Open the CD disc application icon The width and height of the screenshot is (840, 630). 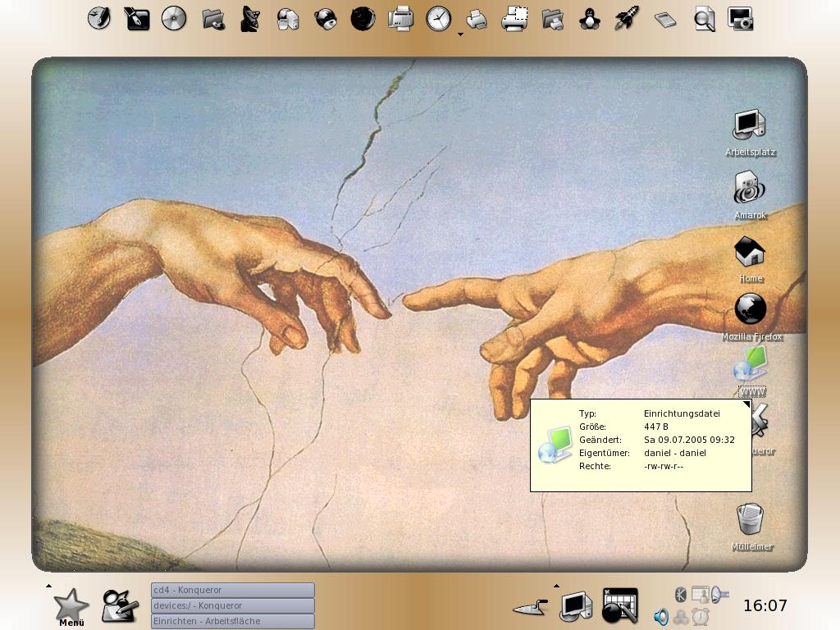tap(174, 19)
